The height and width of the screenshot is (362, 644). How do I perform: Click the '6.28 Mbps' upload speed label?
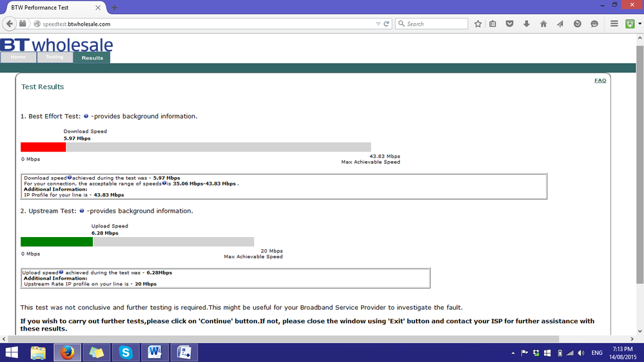(x=104, y=233)
